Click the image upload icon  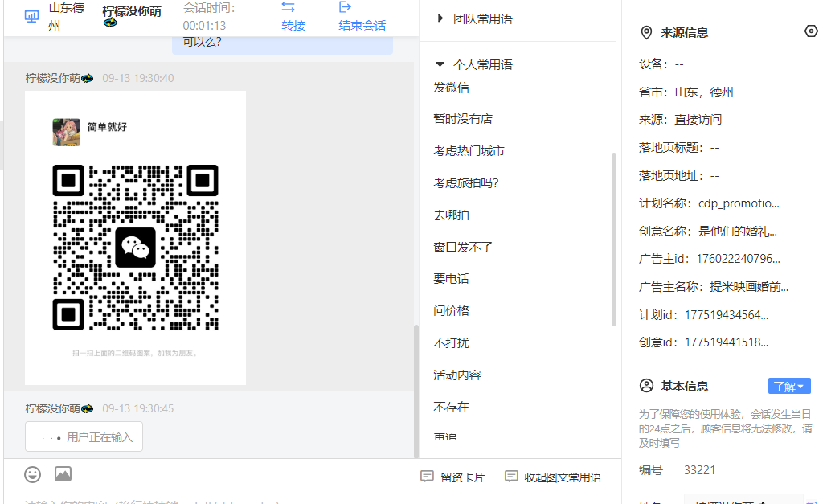[x=63, y=474]
